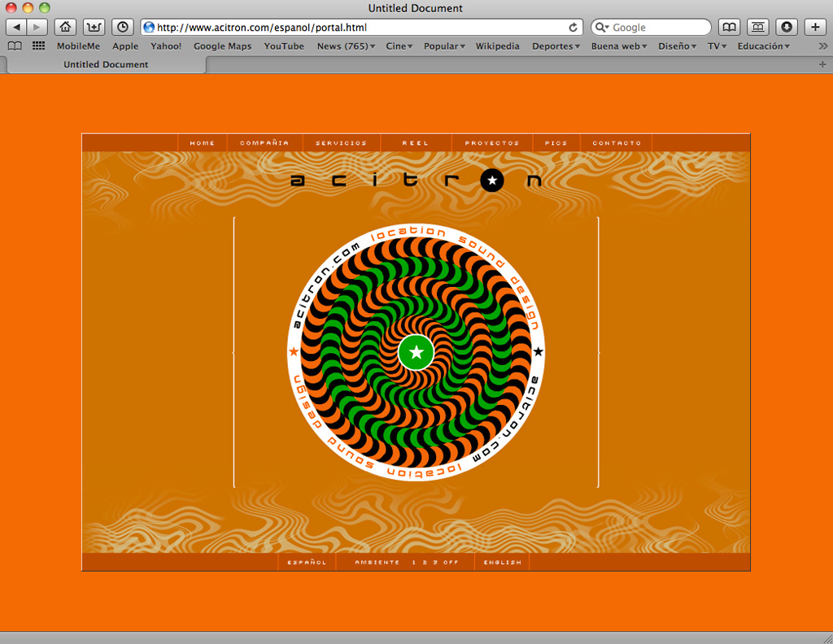Select ambient track 1

click(x=414, y=563)
